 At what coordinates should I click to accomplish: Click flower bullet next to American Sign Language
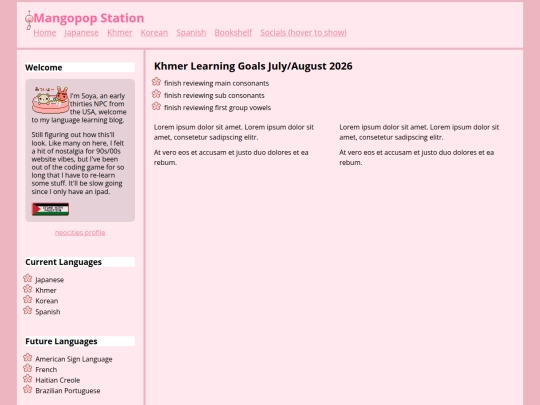(28, 357)
